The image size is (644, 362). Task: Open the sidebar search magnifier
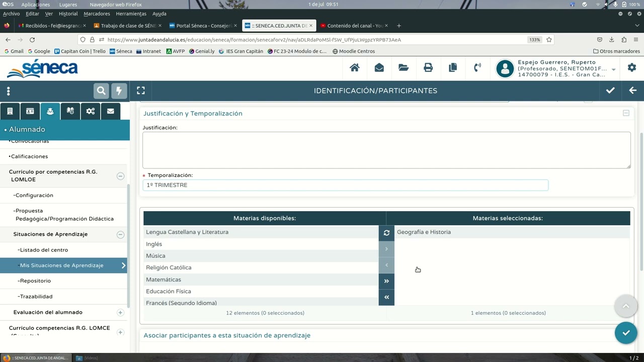click(101, 90)
